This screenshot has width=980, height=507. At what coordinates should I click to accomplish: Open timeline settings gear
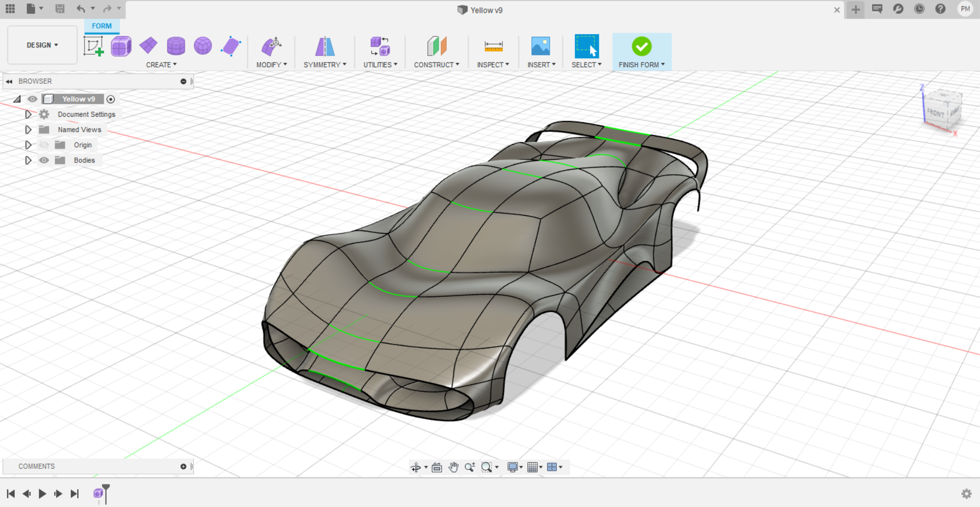(966, 493)
